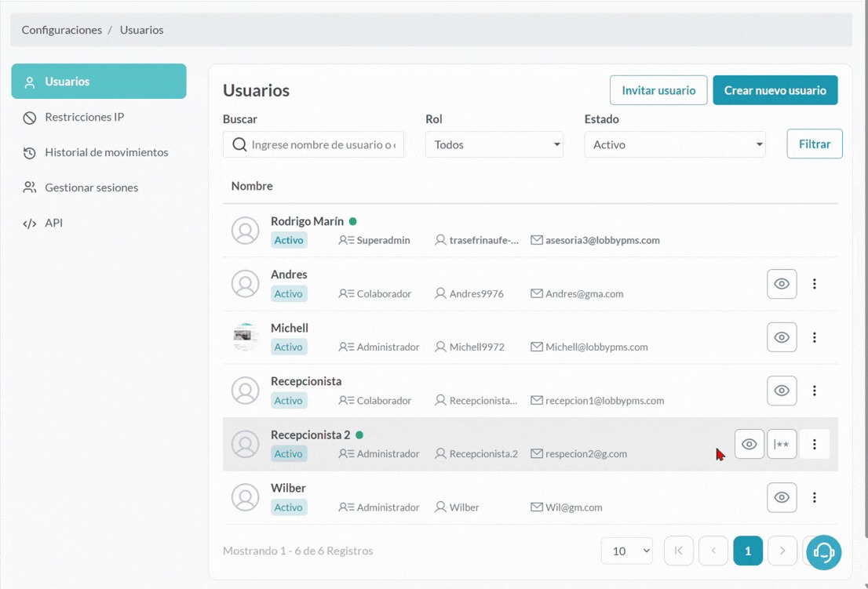Open the Estado dropdown showing Activo

pyautogui.click(x=674, y=144)
